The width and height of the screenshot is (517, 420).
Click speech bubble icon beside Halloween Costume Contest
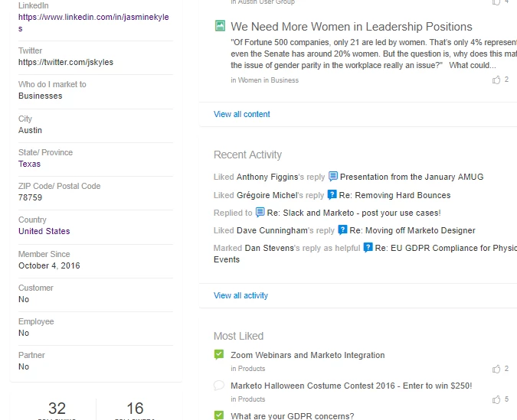click(x=219, y=385)
